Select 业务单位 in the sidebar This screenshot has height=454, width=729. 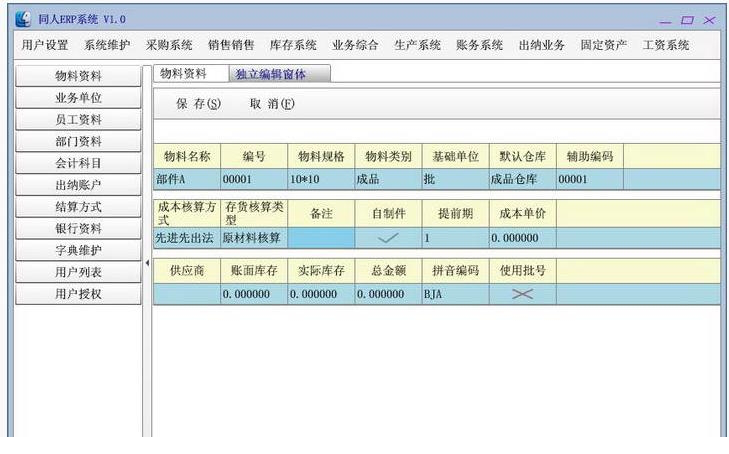click(x=78, y=98)
